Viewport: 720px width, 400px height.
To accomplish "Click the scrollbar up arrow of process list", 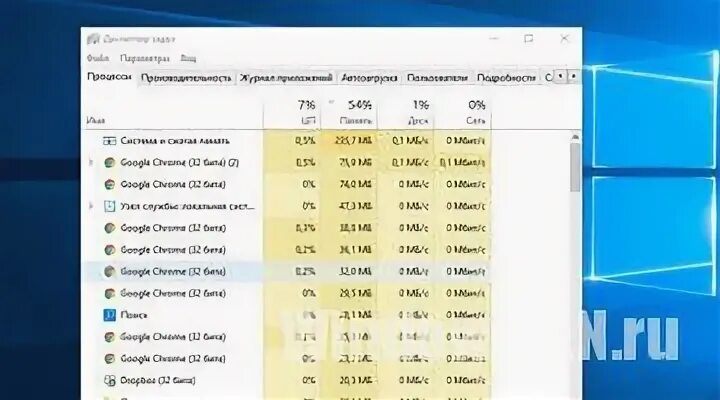I will pos(575,137).
